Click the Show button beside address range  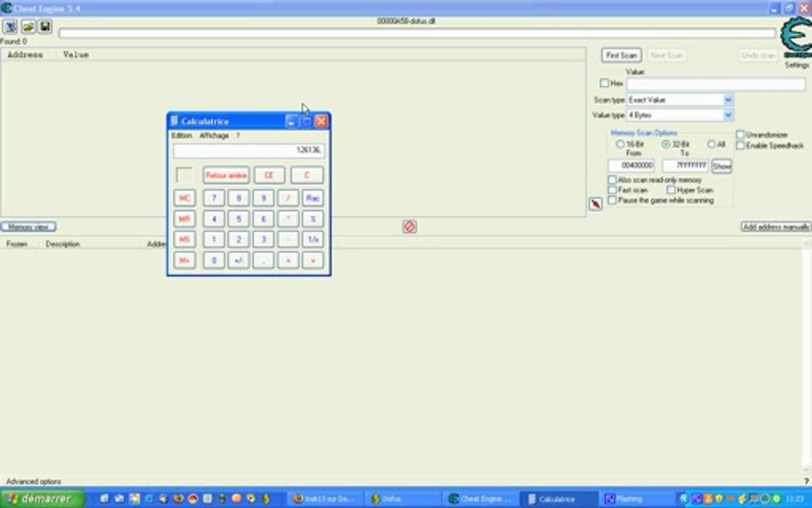click(x=721, y=166)
